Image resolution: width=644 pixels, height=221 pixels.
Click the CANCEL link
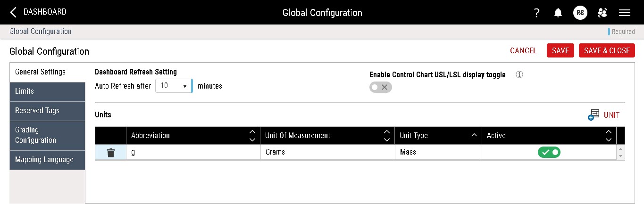point(523,51)
